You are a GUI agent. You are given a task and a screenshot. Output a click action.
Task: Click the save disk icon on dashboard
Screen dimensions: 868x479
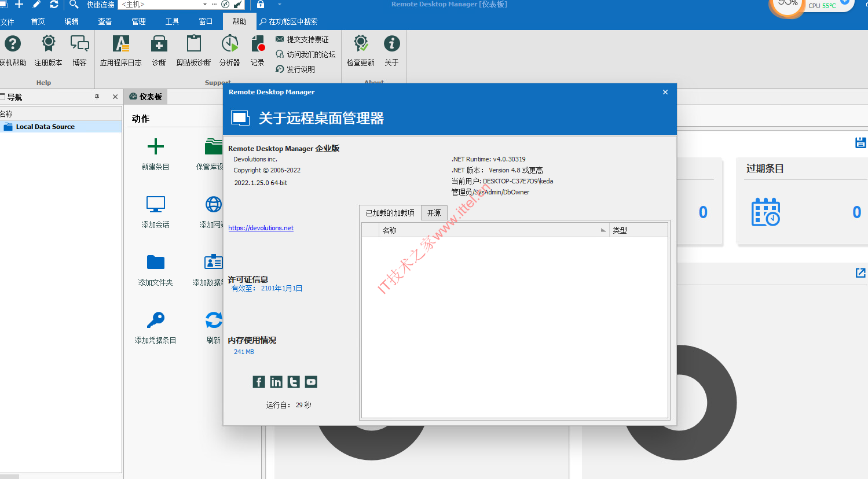tap(860, 142)
